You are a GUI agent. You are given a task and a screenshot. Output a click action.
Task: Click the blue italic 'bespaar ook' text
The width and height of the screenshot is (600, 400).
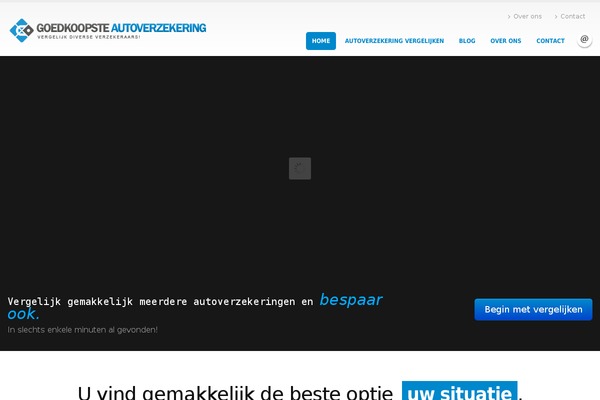pyautogui.click(x=350, y=300)
